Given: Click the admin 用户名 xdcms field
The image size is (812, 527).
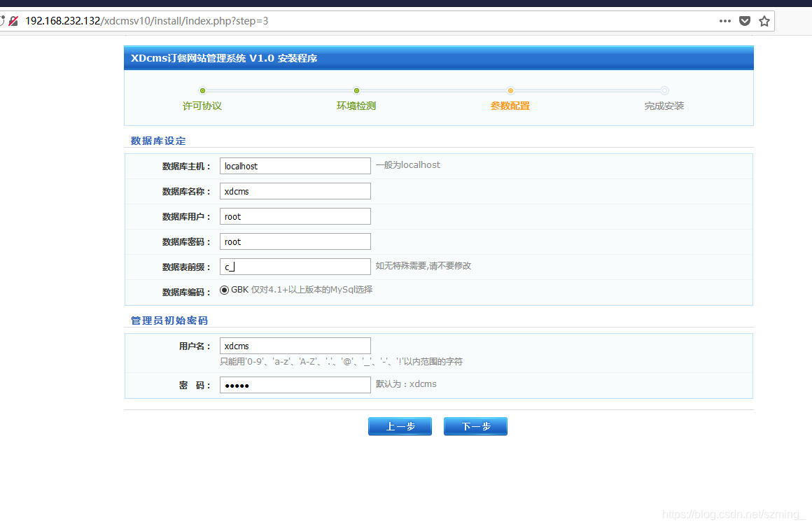Looking at the screenshot, I should 295,346.
